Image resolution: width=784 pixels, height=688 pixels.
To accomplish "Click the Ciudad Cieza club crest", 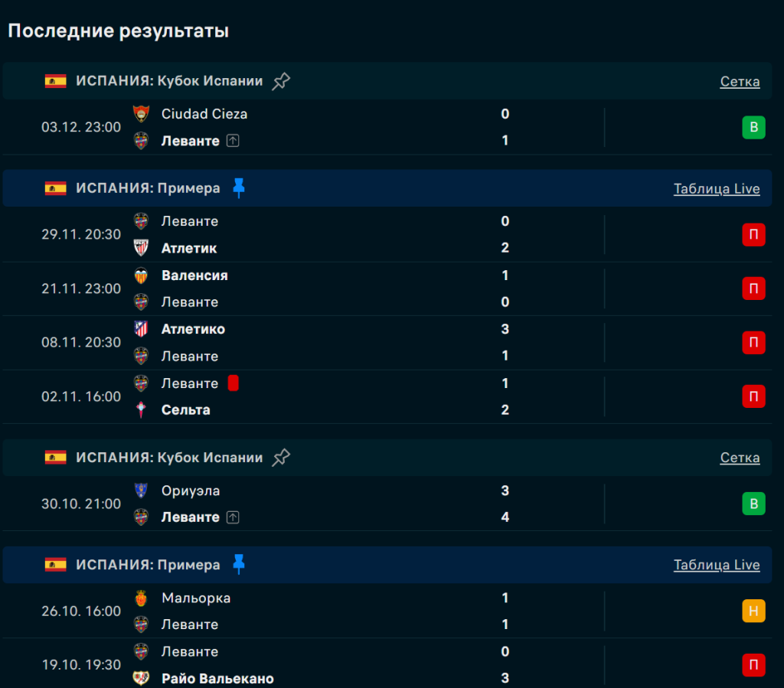I will pyautogui.click(x=141, y=114).
